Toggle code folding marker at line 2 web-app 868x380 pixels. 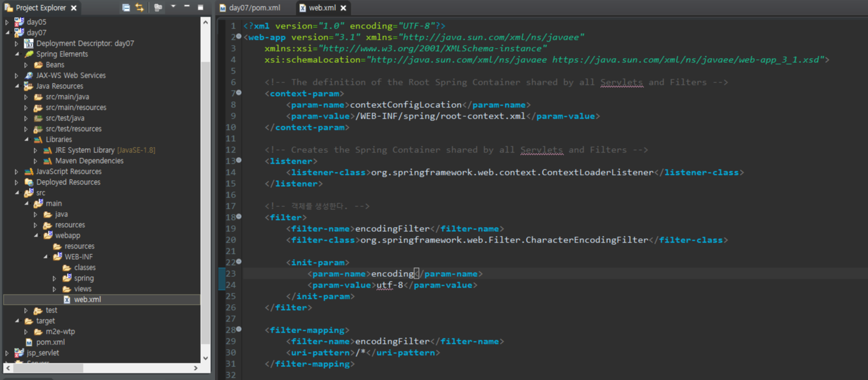(239, 37)
